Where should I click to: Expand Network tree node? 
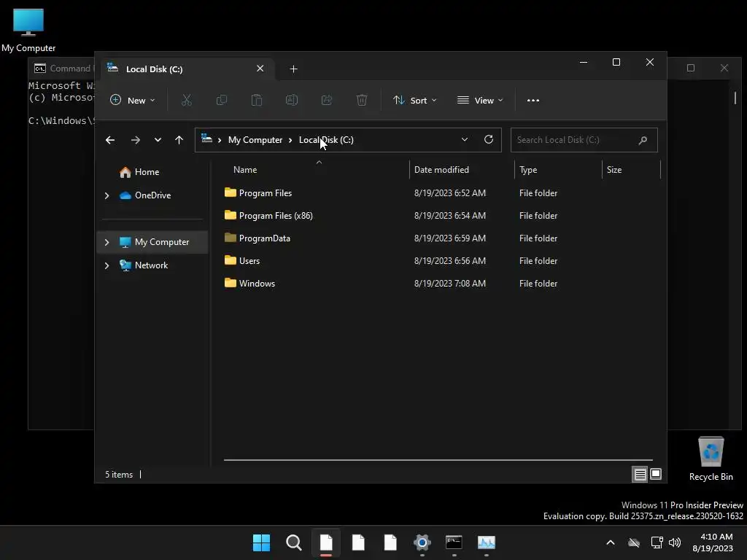point(107,265)
